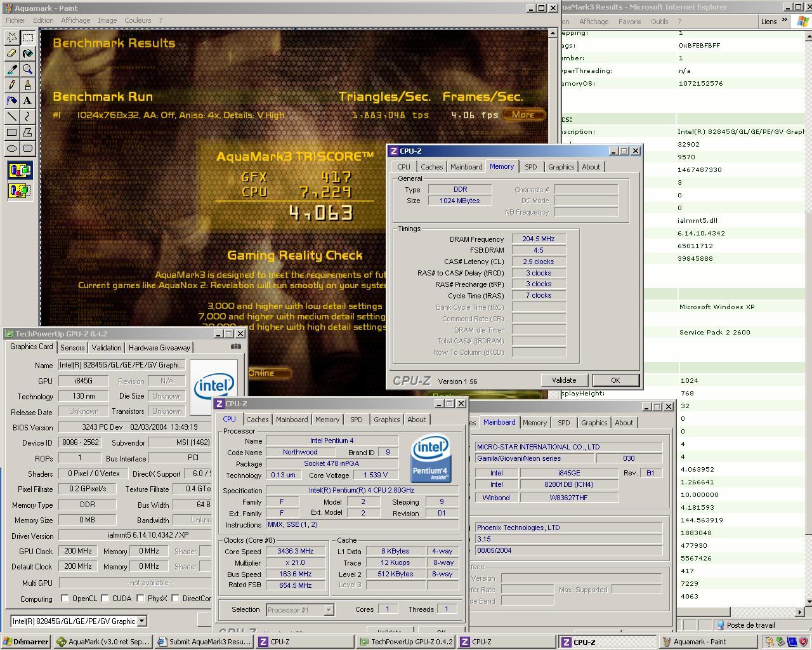812x650 pixels.
Task: Click the Northwood code name field
Action: click(x=300, y=453)
